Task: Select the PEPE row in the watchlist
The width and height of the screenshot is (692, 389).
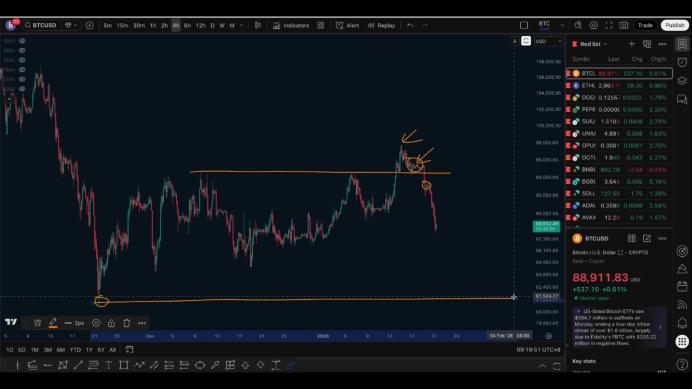Action: pos(619,110)
